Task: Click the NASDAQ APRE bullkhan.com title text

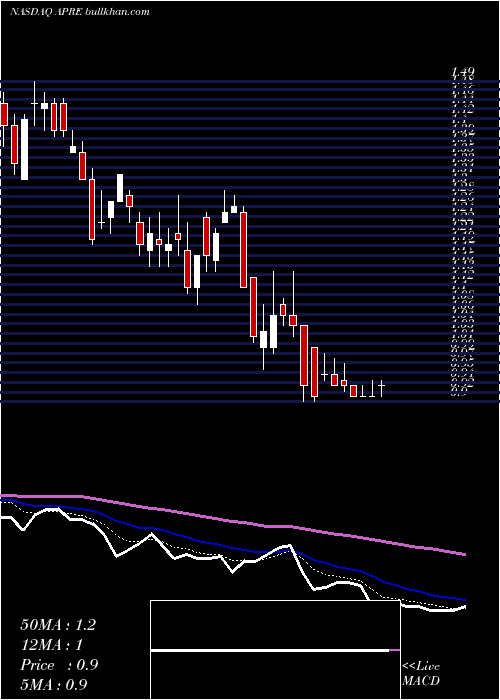Action: pos(80,12)
